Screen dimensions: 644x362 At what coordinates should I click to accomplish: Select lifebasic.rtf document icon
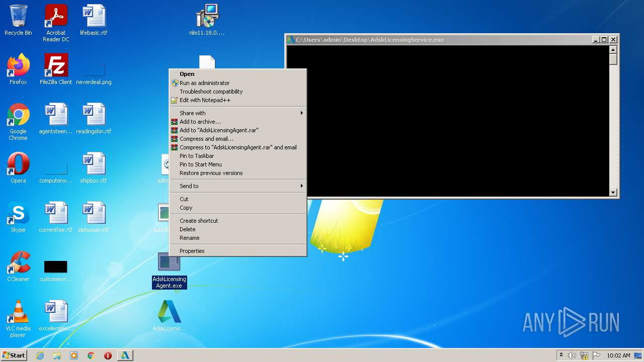click(x=94, y=20)
